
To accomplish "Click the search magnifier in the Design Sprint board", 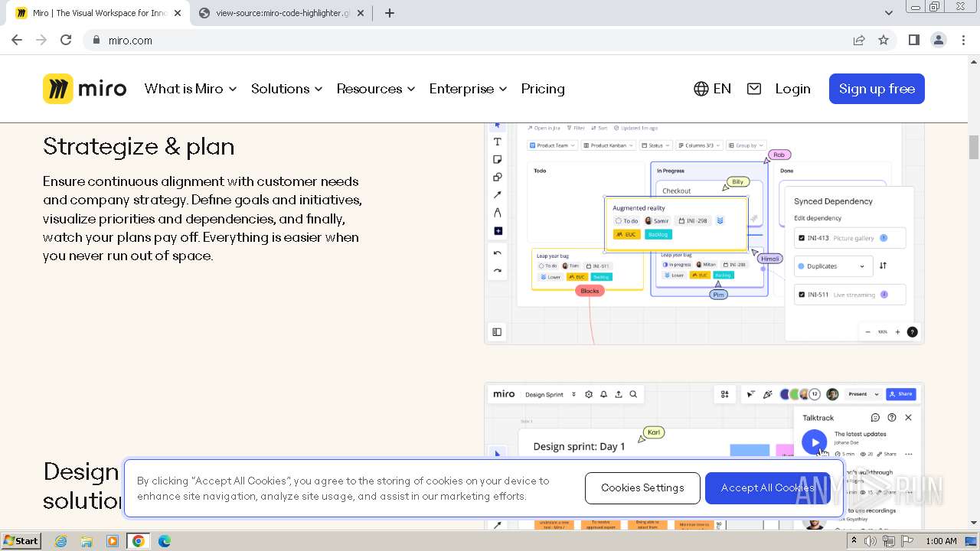I will click(x=633, y=394).
